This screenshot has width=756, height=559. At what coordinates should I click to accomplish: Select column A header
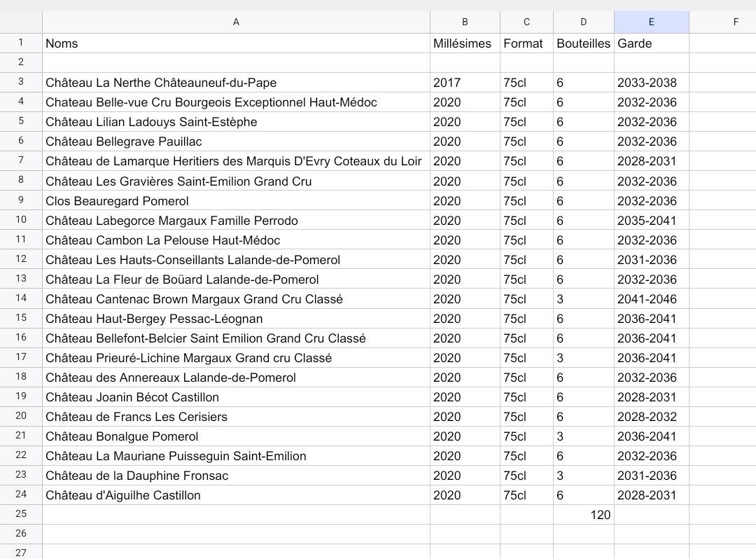pos(236,22)
